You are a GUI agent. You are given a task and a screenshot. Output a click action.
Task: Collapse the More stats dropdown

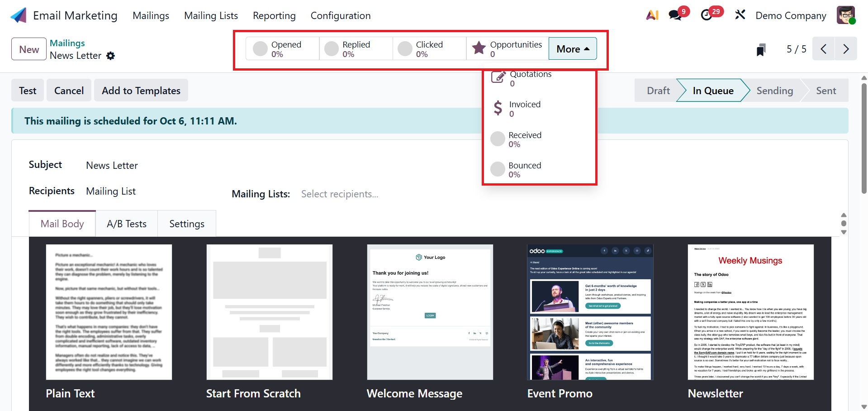(572, 49)
